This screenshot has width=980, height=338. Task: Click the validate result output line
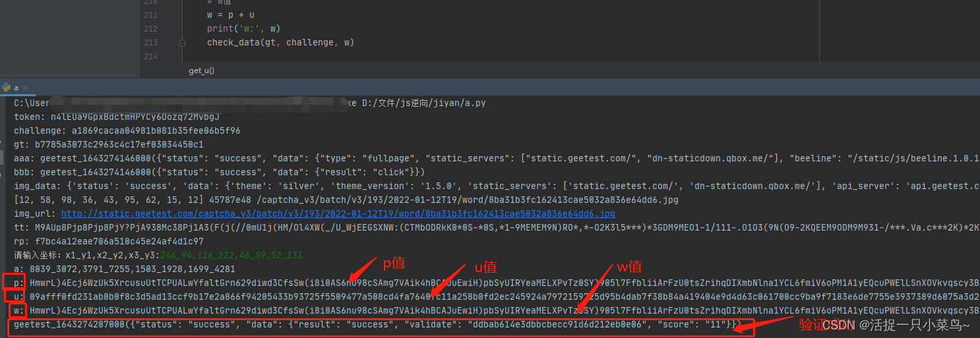[376, 324]
